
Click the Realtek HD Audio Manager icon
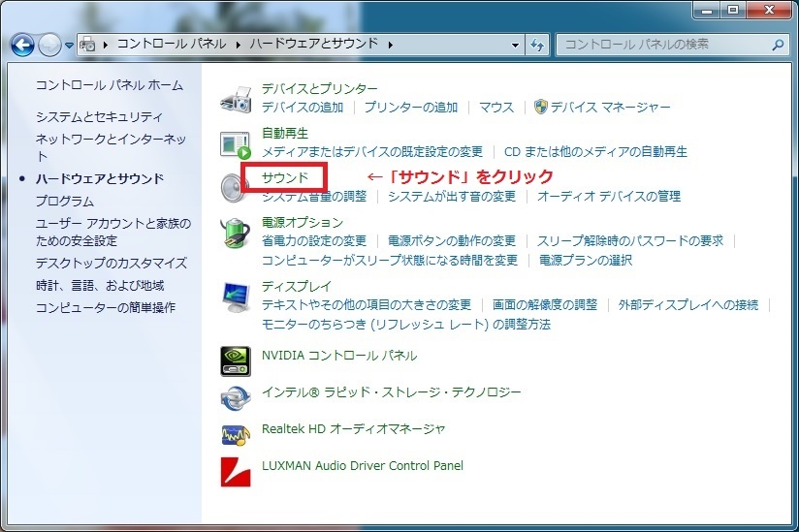tap(236, 435)
